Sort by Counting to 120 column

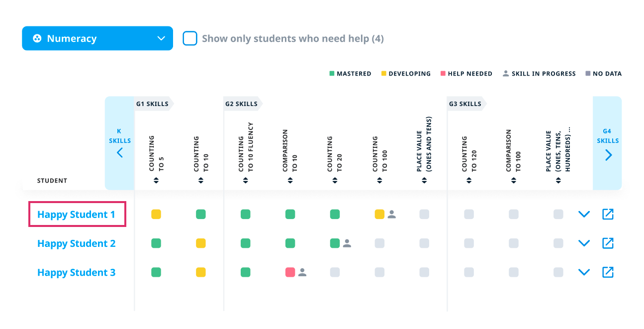click(469, 181)
